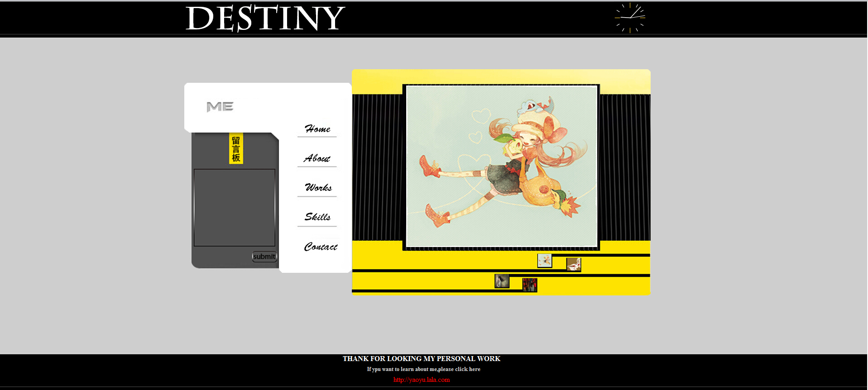Image resolution: width=868 pixels, height=390 pixels.
Task: Click the submit button on message board
Action: pyautogui.click(x=264, y=257)
